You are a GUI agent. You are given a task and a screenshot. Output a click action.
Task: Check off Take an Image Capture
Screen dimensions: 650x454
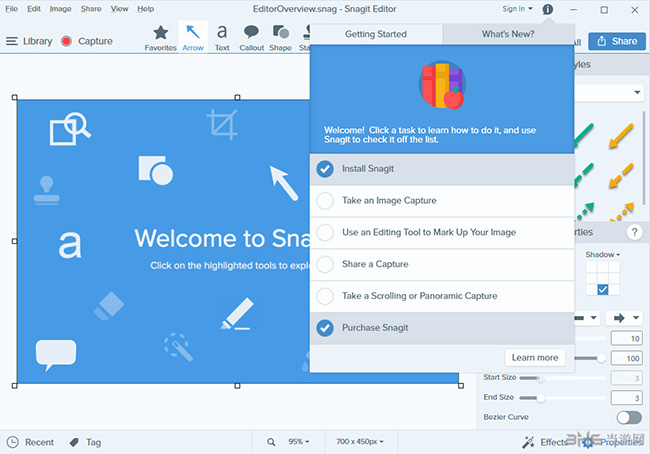pos(325,201)
